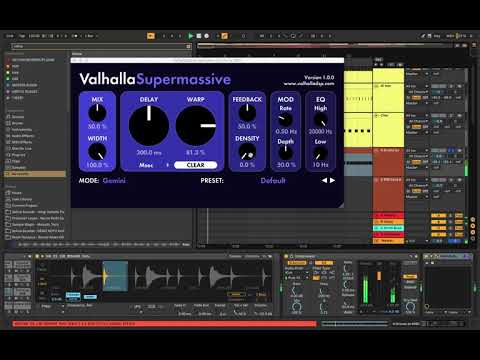Toggle the filter device activator button
The image size is (480, 360).
(286, 256)
